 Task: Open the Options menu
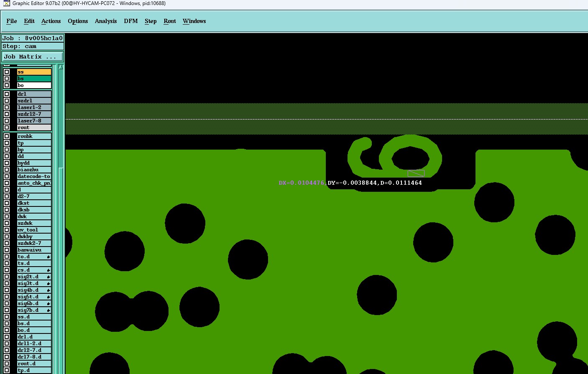pos(78,21)
